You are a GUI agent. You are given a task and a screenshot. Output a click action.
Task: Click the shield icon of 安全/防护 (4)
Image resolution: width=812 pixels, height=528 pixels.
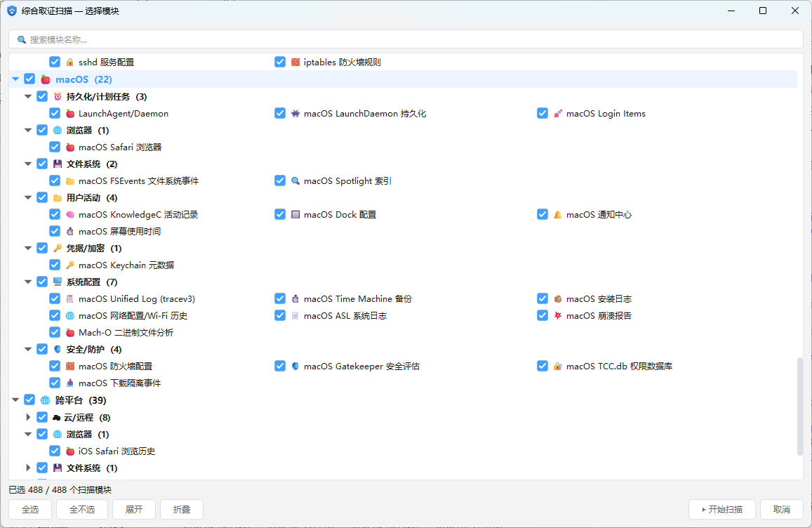point(58,349)
